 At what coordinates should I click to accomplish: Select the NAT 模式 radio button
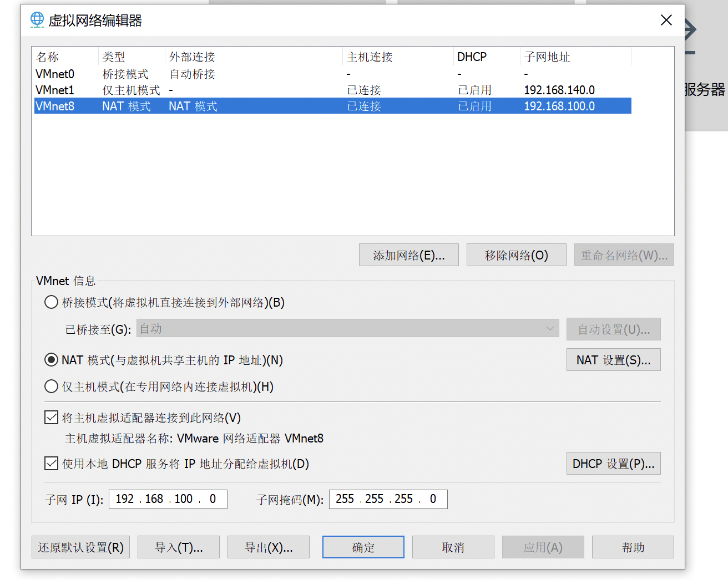pyautogui.click(x=52, y=360)
